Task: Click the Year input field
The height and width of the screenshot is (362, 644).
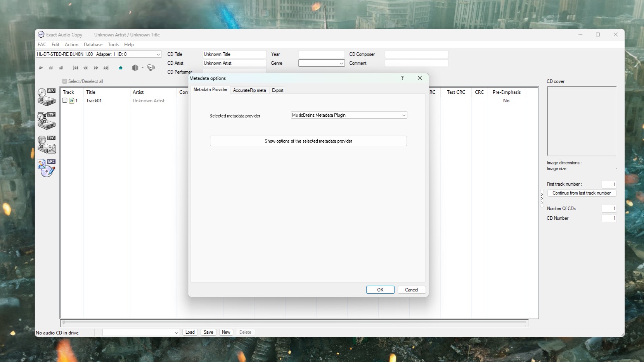Action: [321, 54]
